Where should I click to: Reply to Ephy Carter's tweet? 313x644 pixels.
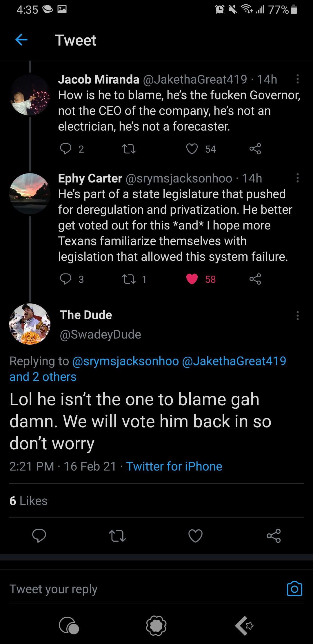[x=65, y=279]
